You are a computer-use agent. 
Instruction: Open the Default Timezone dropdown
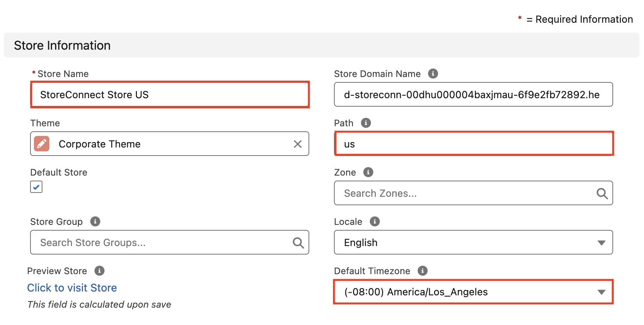474,292
